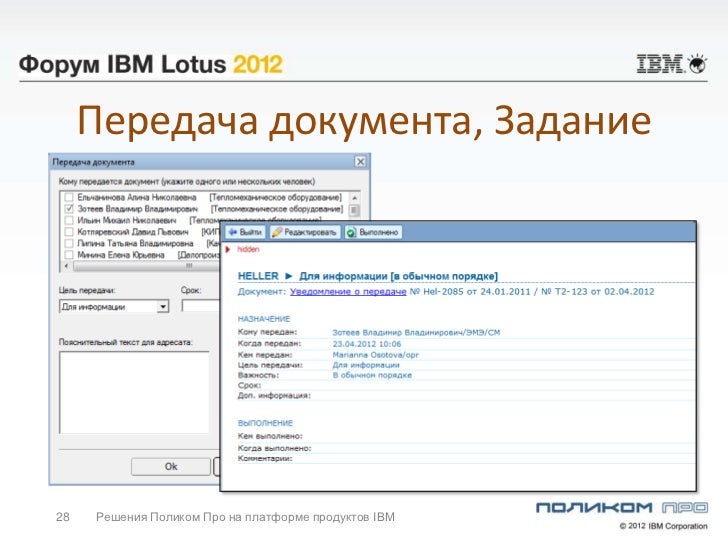Screen dimensions: 728x546
Task: Click the Marianna Osotova/opr value
Action: (x=376, y=355)
